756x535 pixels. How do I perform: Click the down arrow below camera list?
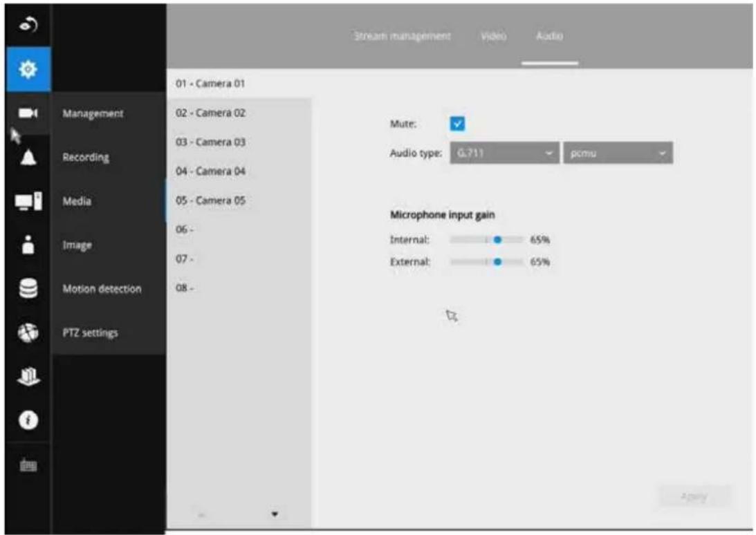(x=275, y=514)
